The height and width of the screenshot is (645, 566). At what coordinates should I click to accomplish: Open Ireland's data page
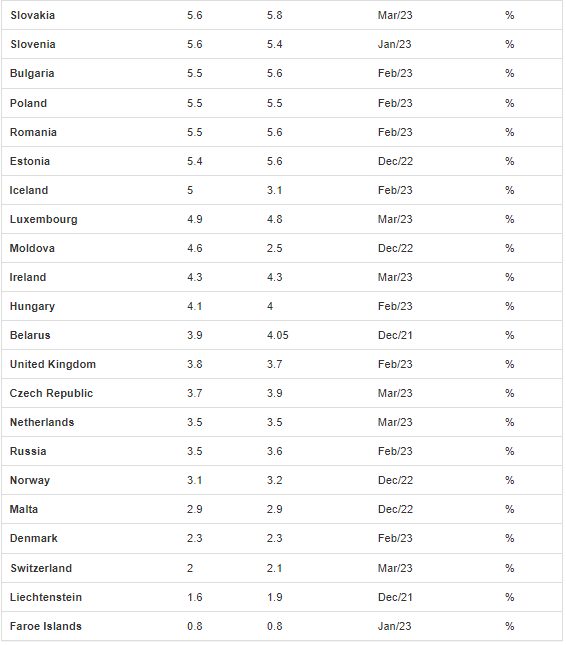pos(28,277)
